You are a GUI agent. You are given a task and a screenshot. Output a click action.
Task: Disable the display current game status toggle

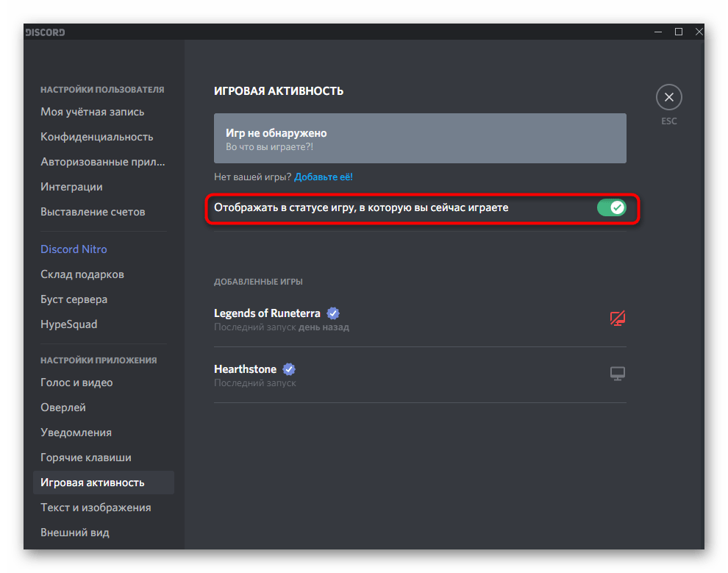click(611, 208)
